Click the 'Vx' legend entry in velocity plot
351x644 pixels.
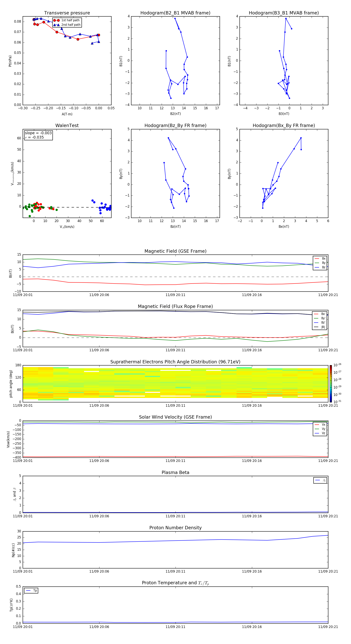coord(320,424)
